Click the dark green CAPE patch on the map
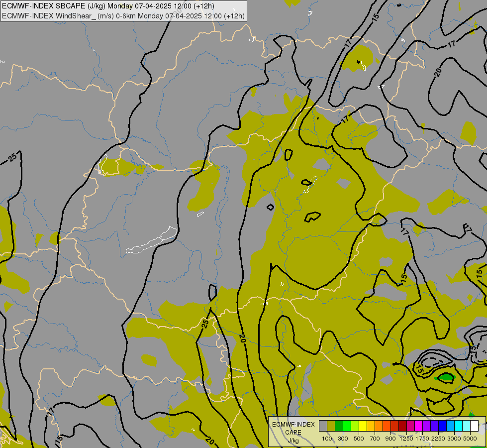This screenshot has width=487, height=448. pyautogui.click(x=446, y=377)
